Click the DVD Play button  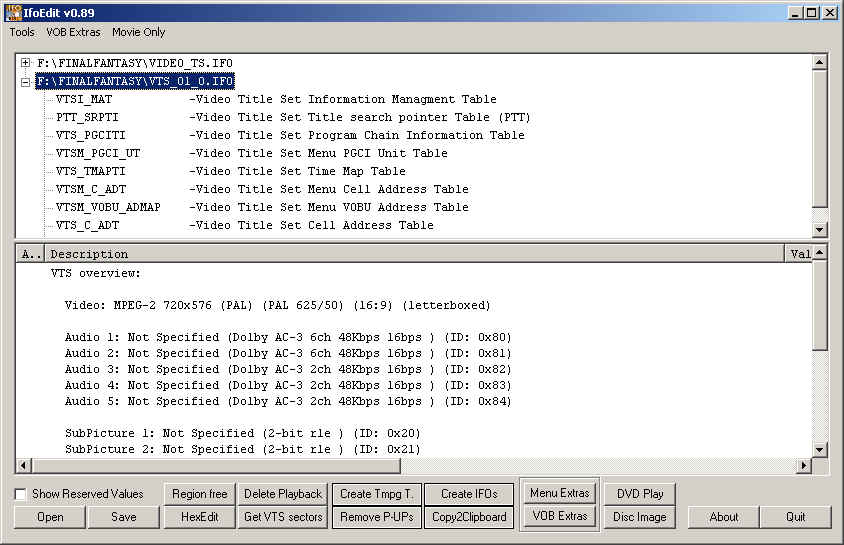pos(640,494)
